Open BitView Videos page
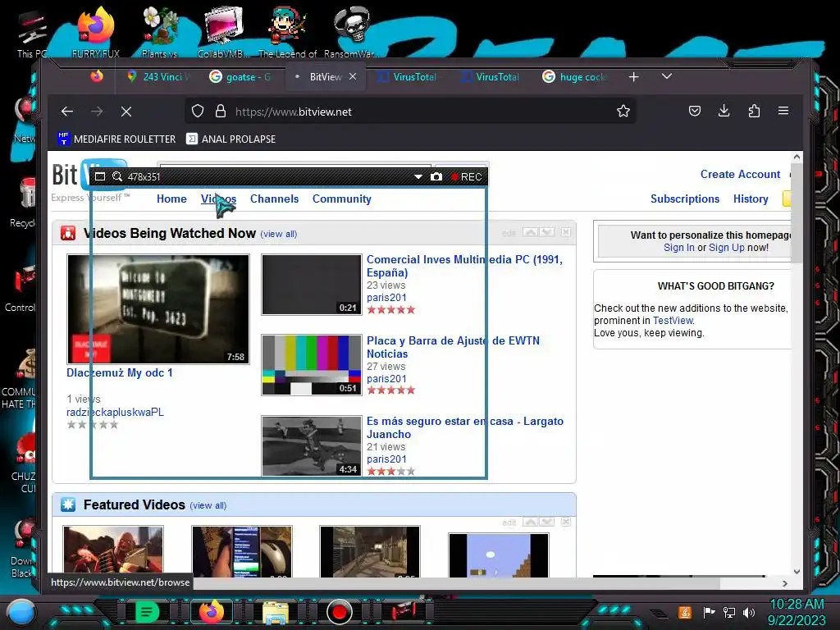 pyautogui.click(x=218, y=199)
